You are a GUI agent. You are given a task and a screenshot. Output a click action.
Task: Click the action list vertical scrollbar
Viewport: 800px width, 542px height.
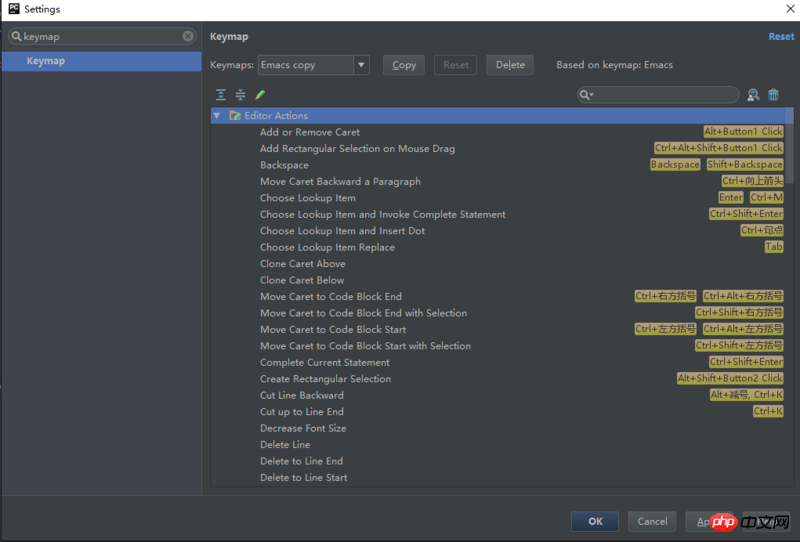(790, 145)
